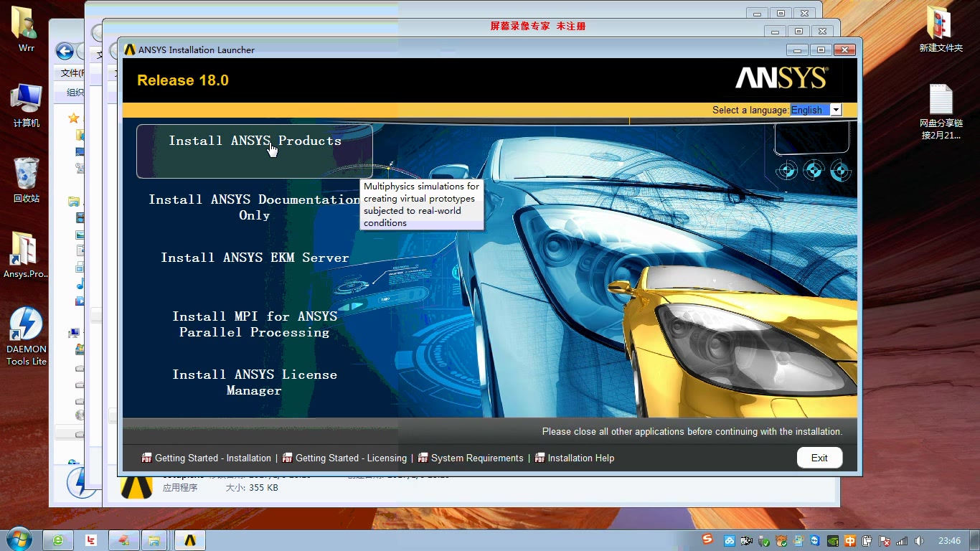
Task: Open the 网盘分享链接 text file icon
Action: point(941,112)
